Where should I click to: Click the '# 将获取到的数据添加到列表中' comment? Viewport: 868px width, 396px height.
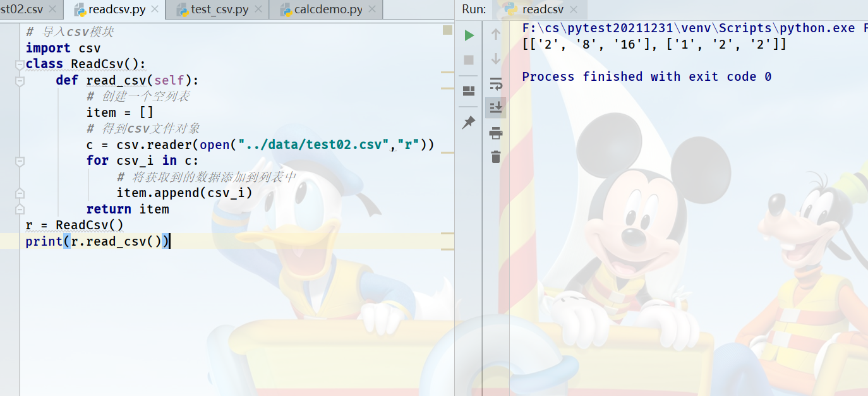pyautogui.click(x=206, y=177)
